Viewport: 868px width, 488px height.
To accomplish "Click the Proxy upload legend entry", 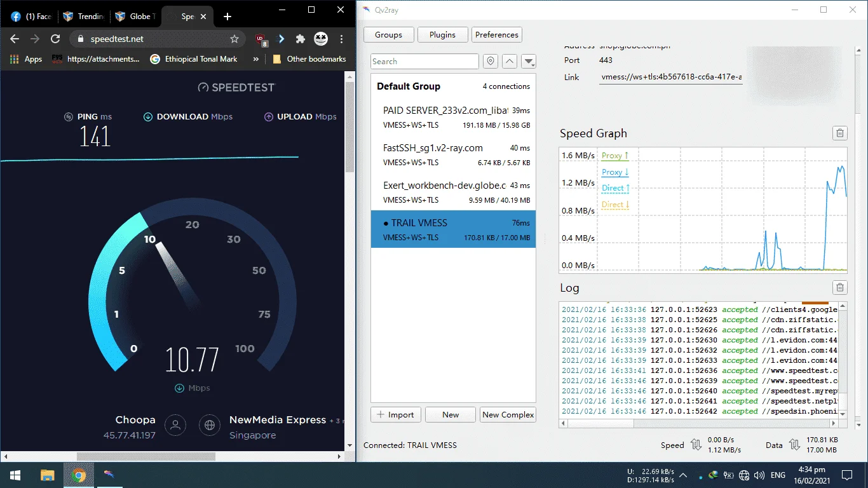I will (615, 156).
